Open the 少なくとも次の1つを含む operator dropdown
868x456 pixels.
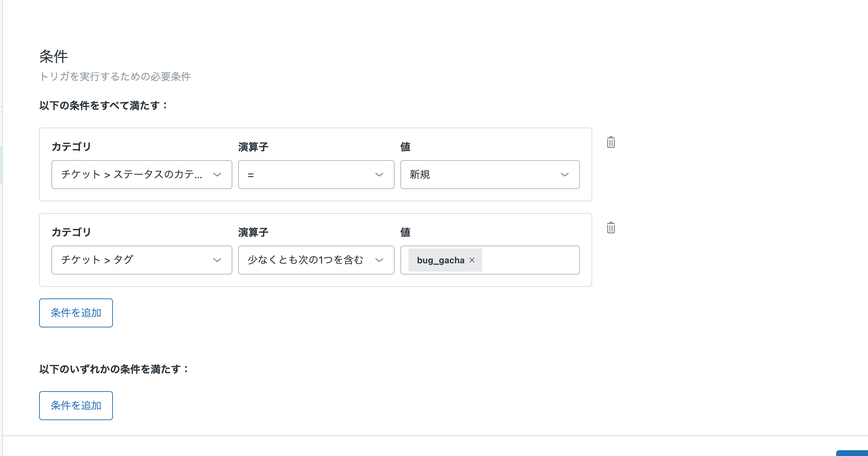pos(306,260)
